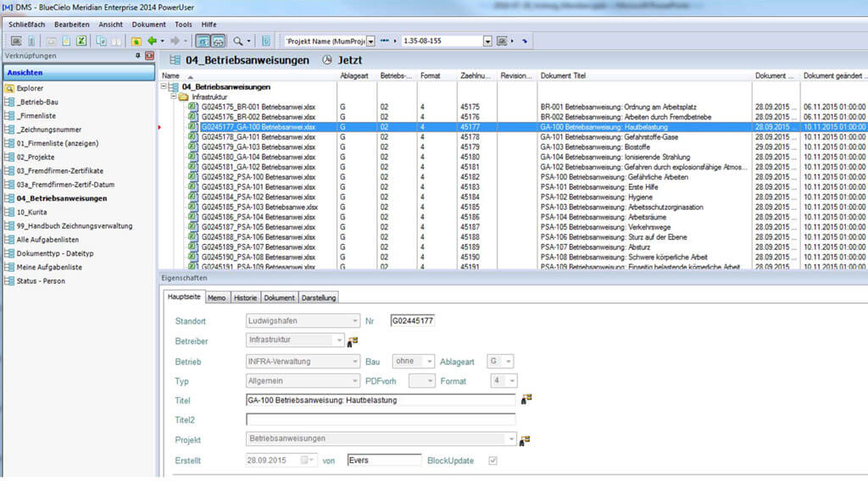The height and width of the screenshot is (481, 868).
Task: Open the Standort dropdown
Action: [353, 321]
